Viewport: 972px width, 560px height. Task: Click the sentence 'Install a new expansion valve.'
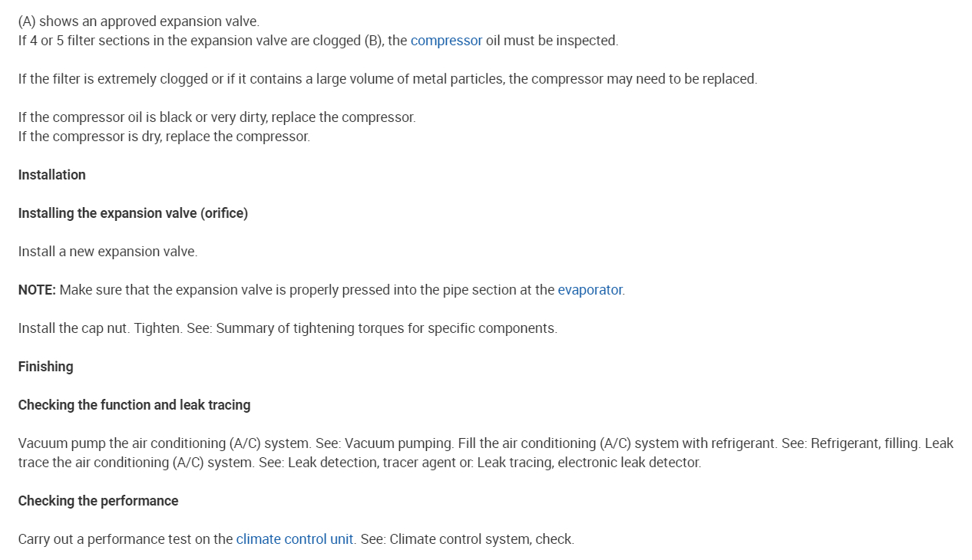[x=107, y=252]
